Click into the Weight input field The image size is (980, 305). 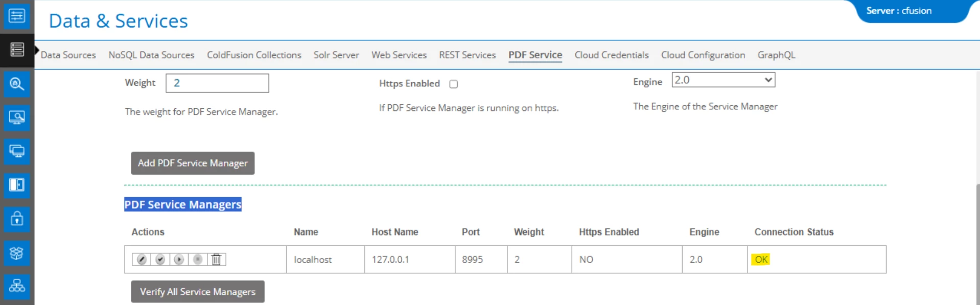pos(217,83)
